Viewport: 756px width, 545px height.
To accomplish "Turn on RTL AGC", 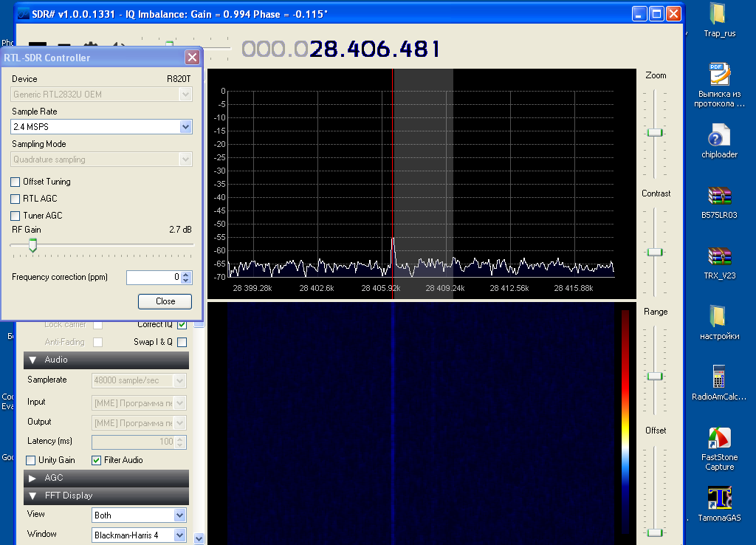I will pos(16,199).
